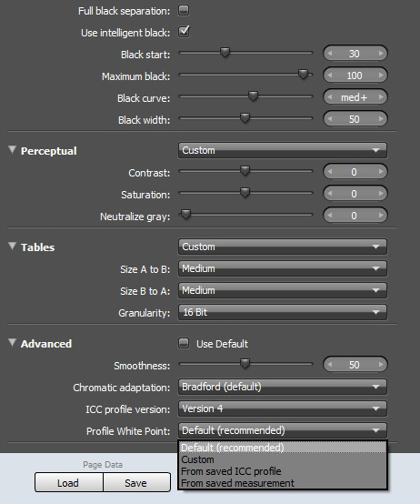Decrease Maximum black value with left arrow
This screenshot has height=504, width=420.
[x=329, y=76]
